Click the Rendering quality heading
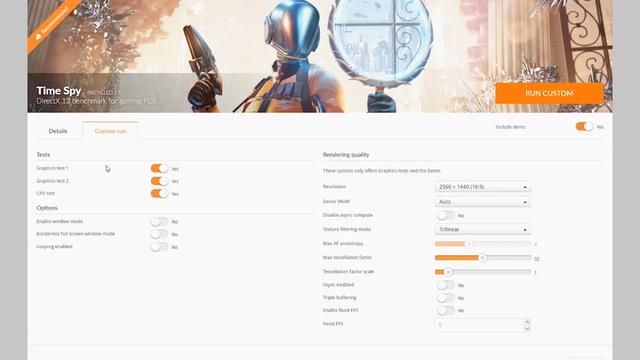Screen dimensions: 640x360 point(346,155)
